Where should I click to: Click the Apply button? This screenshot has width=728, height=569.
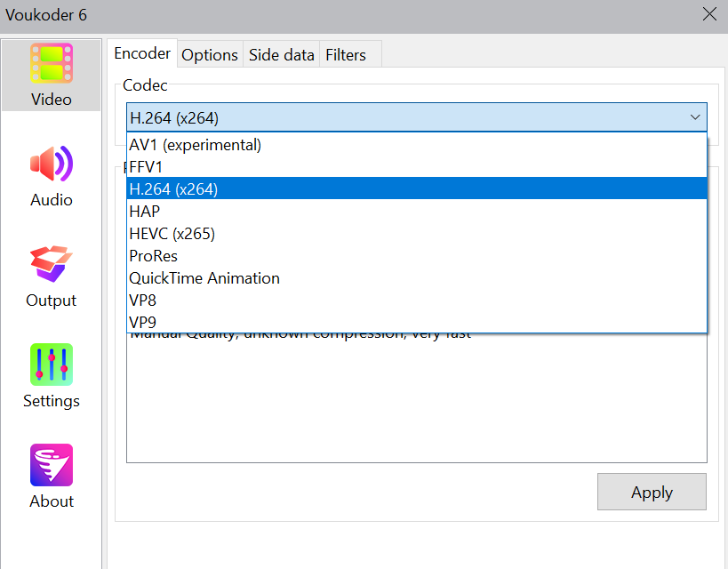(x=652, y=493)
